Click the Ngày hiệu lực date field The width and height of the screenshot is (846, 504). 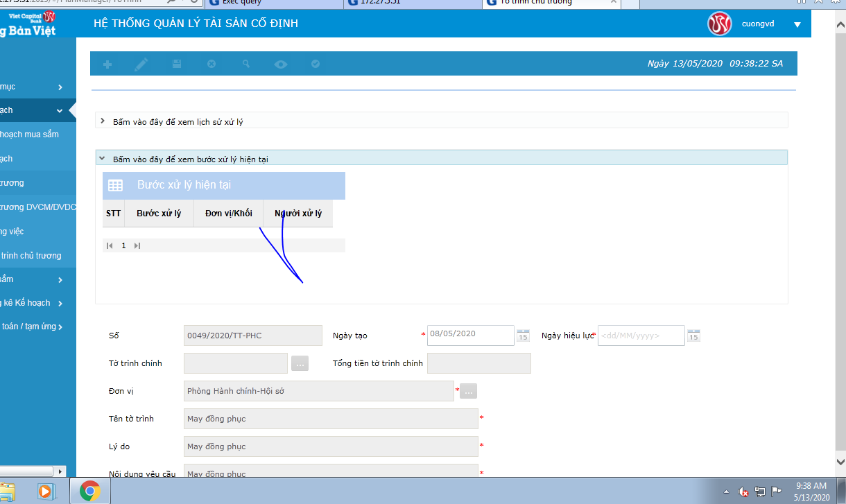641,336
